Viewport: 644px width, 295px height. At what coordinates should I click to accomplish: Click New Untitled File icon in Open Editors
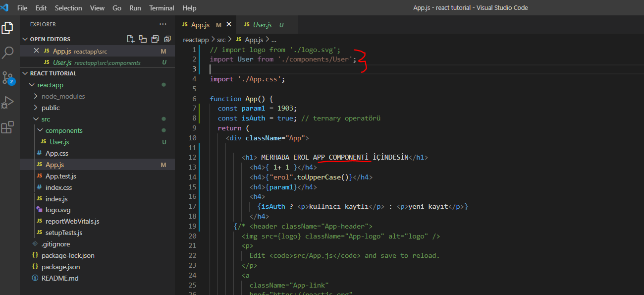130,39
